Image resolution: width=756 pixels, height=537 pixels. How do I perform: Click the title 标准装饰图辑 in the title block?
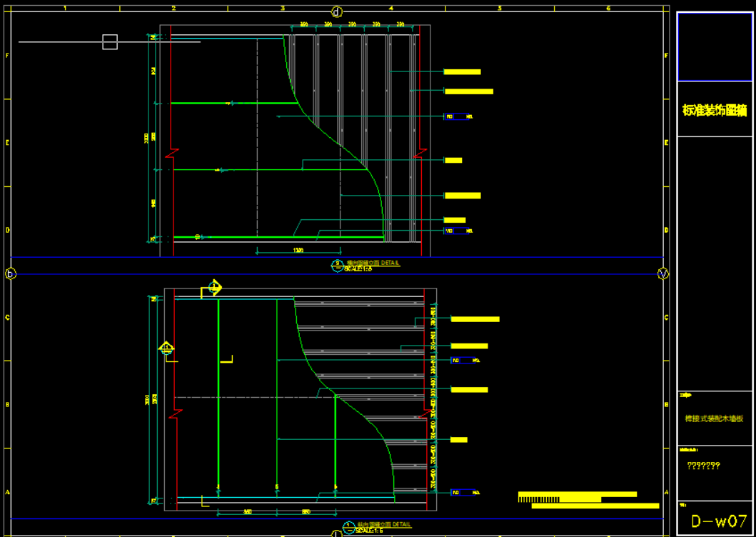pos(715,111)
